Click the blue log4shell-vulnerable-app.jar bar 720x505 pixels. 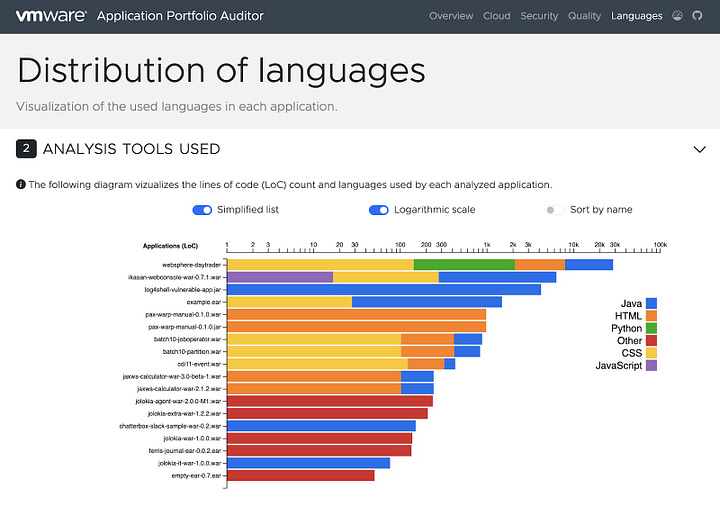(384, 289)
